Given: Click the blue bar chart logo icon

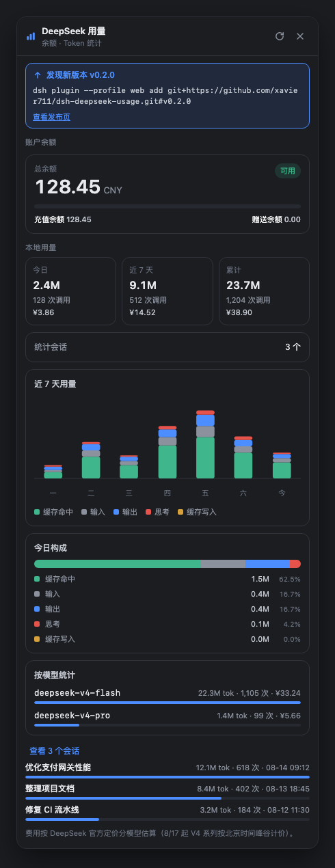Looking at the screenshot, I should tap(31, 36).
